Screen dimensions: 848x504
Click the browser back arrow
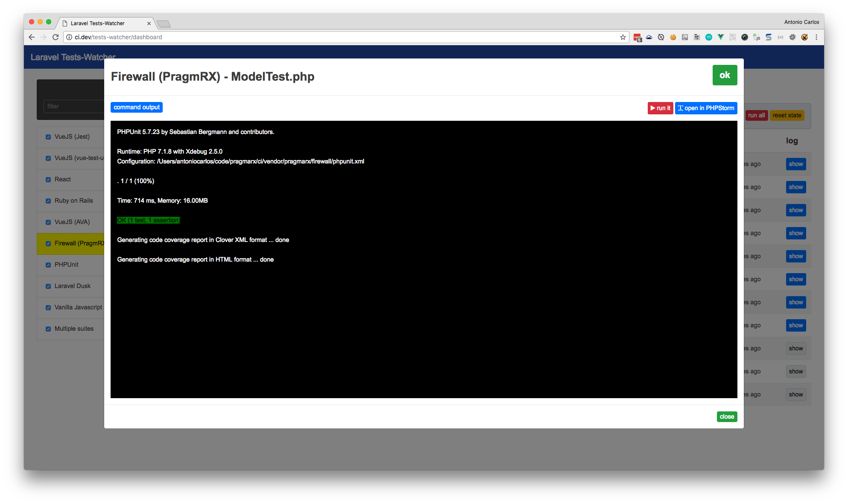32,37
